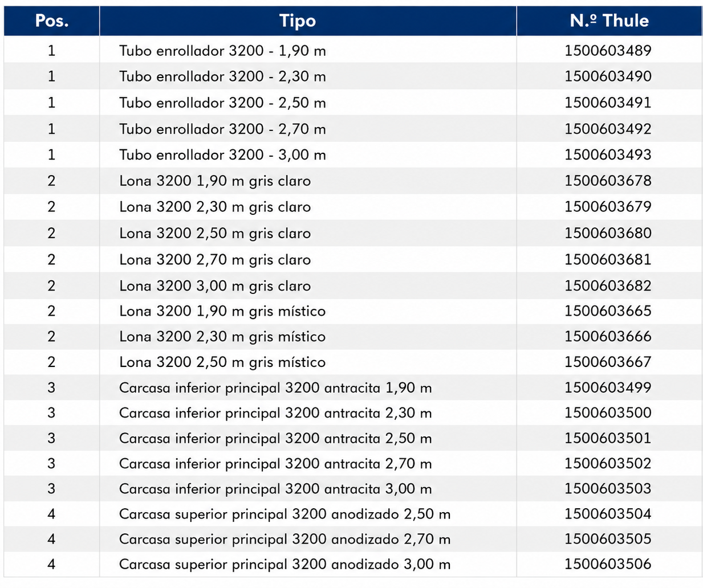Click Pos. cell of row 1500603678
The height and width of the screenshot is (588, 703).
(x=52, y=181)
